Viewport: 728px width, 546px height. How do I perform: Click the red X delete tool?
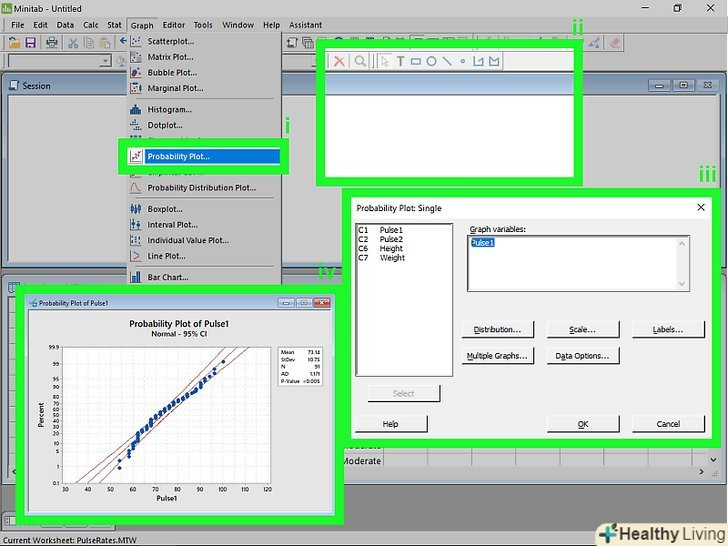coord(339,61)
